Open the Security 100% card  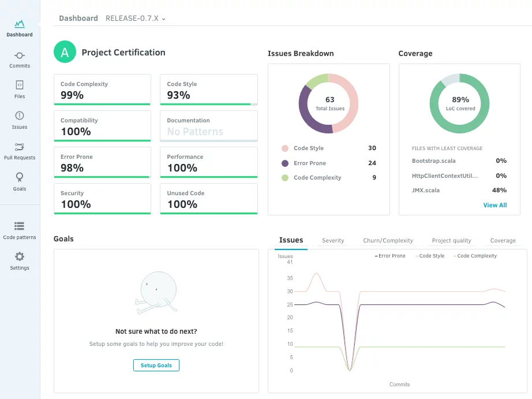tap(102, 199)
